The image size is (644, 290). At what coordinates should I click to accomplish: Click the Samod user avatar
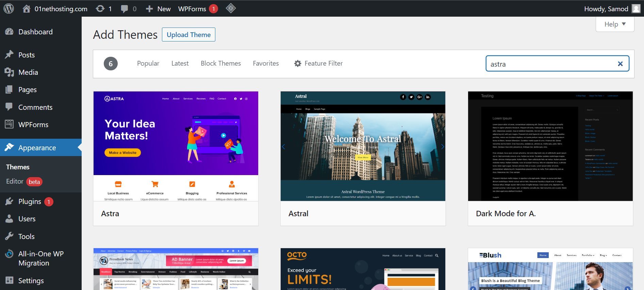(x=636, y=8)
